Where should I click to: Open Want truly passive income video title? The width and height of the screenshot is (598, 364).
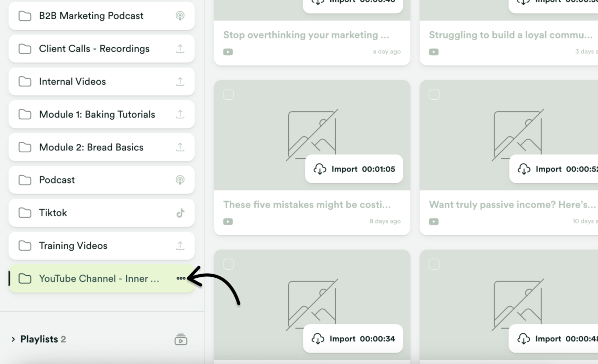click(x=512, y=205)
